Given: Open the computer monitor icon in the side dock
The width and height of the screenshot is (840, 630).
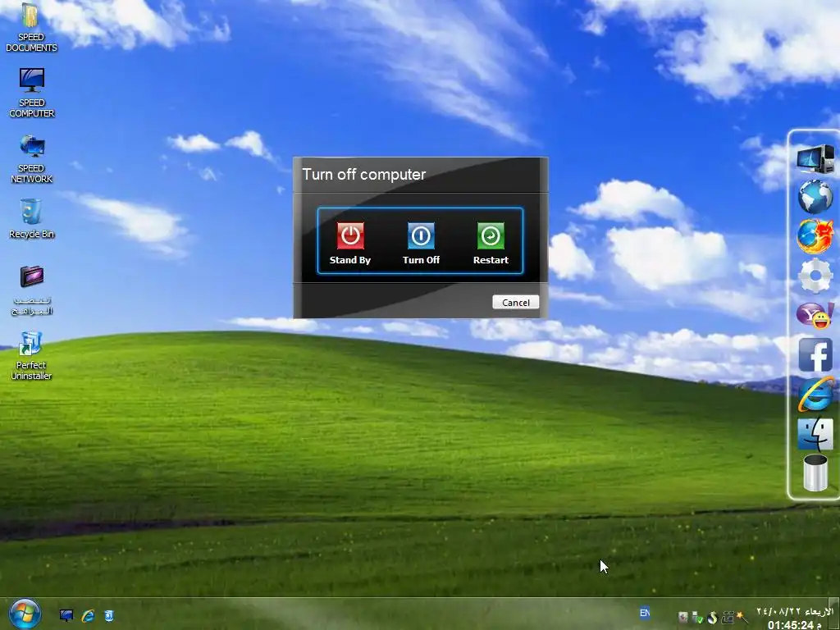Looking at the screenshot, I should [815, 158].
